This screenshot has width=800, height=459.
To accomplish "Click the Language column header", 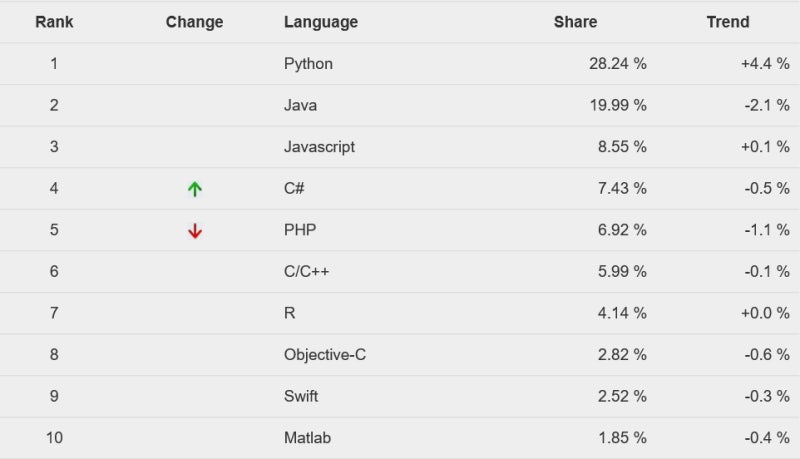I will pyautogui.click(x=321, y=22).
